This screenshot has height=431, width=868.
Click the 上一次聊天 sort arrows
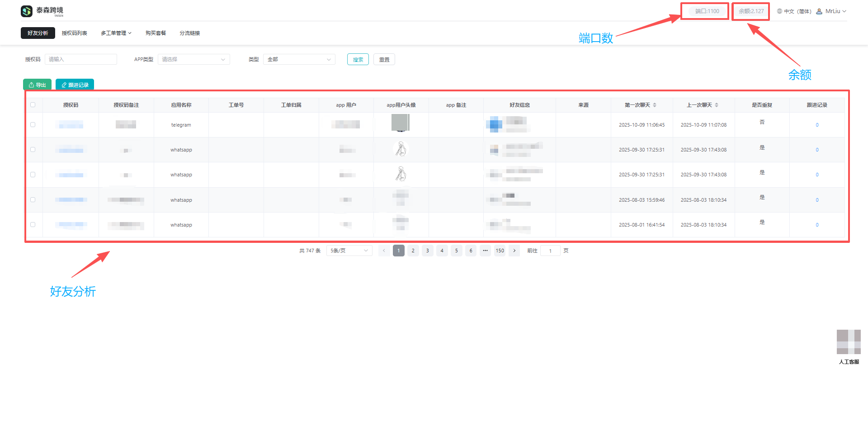tap(717, 105)
